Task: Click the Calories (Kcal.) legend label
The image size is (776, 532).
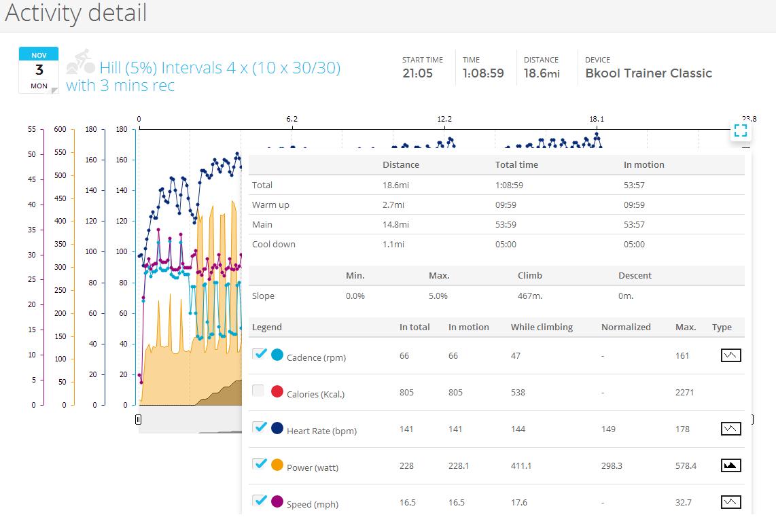Action: pos(316,395)
